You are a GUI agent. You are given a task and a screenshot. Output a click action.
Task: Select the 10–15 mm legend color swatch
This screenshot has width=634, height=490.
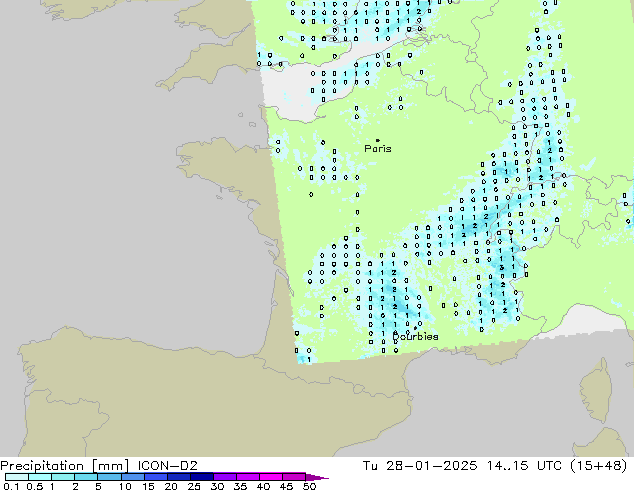132,477
